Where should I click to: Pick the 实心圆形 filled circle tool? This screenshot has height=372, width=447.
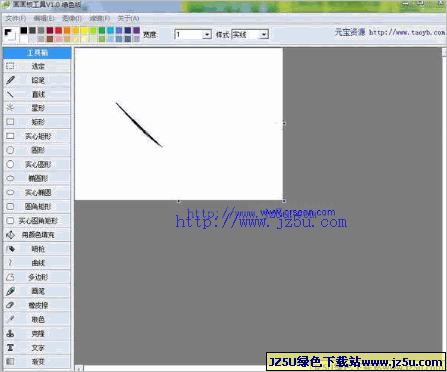pos(37,164)
